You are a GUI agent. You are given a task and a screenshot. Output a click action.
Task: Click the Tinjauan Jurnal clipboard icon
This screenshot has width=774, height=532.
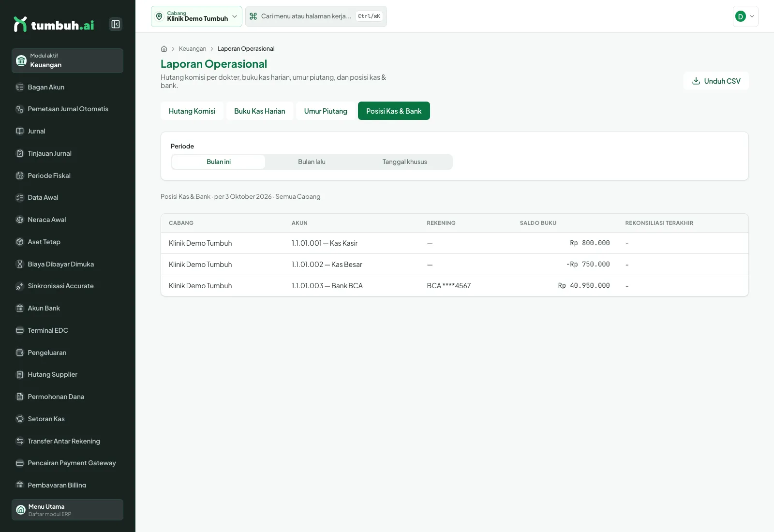click(20, 153)
